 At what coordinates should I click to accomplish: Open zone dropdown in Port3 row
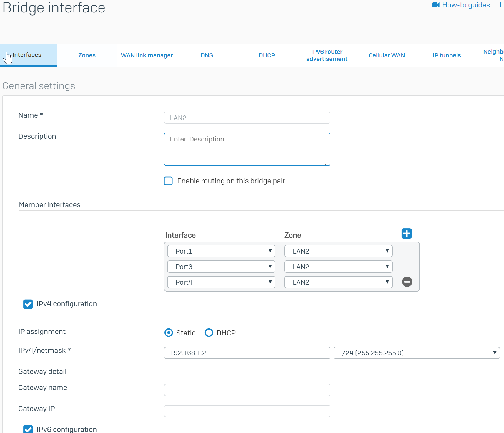tap(338, 267)
